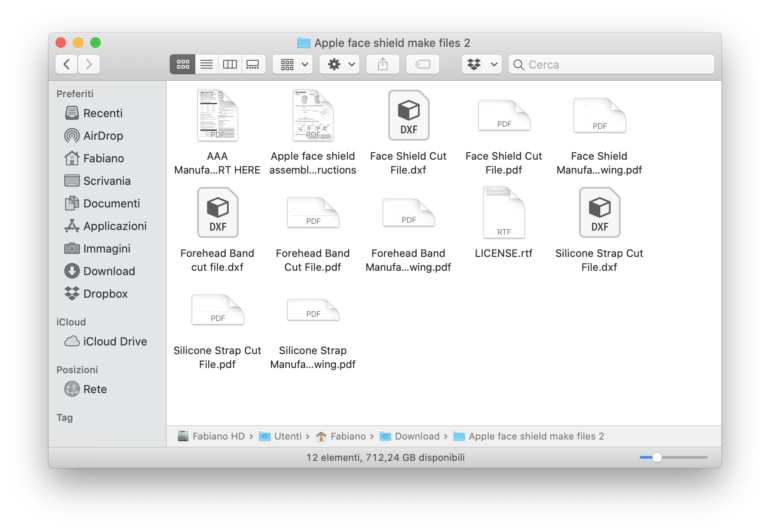The image size is (770, 532).
Task: Switch to gallery view mode
Action: coord(254,64)
